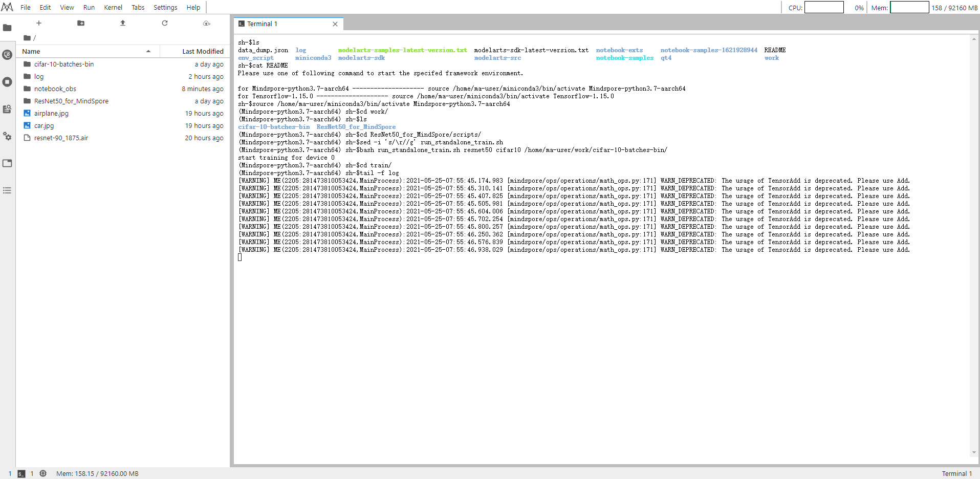Select the cifar-10-batches-bin folder name
The image size is (980, 479).
point(64,64)
